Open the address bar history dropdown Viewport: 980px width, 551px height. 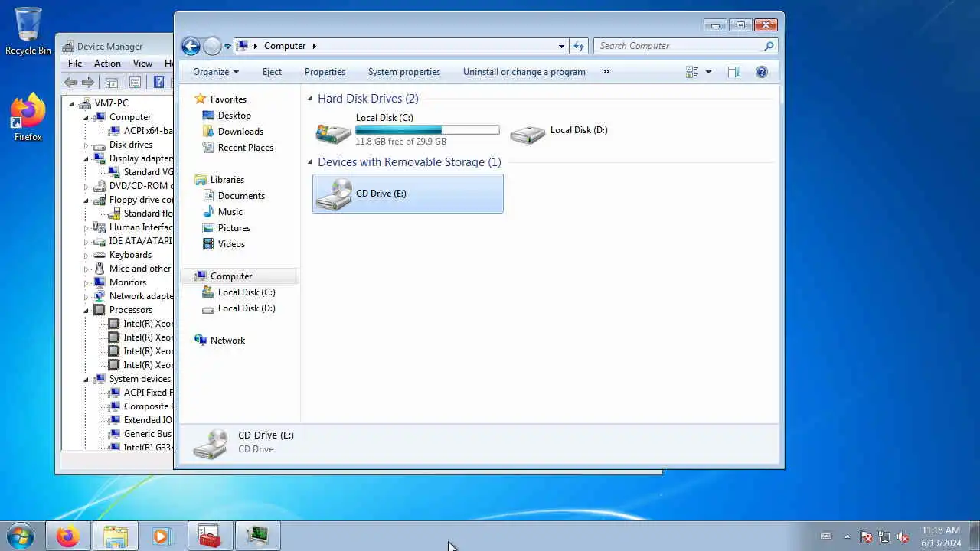(561, 46)
